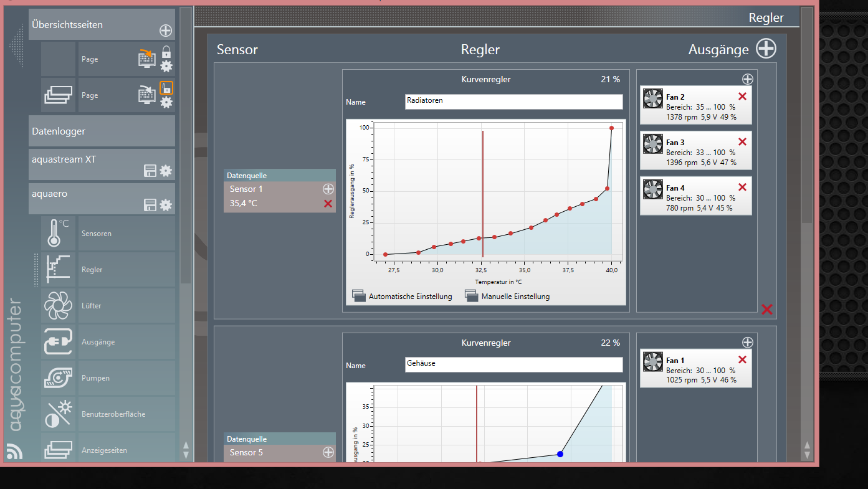The image size is (868, 489).
Task: Open the aquaero gear settings
Action: tap(166, 205)
